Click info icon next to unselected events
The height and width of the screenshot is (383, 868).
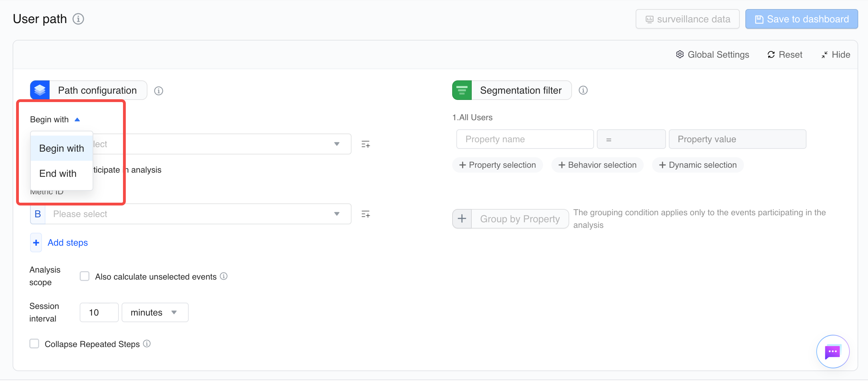(x=224, y=276)
